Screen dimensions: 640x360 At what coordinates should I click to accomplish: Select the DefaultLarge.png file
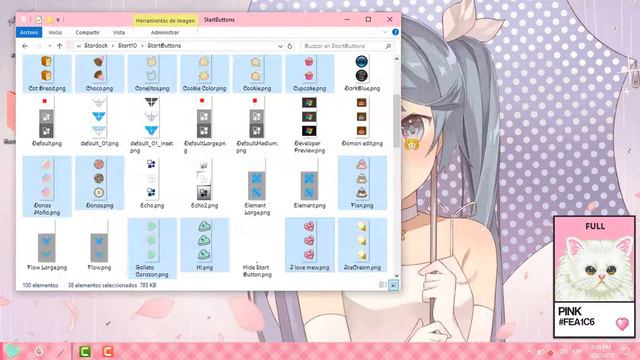[204, 125]
